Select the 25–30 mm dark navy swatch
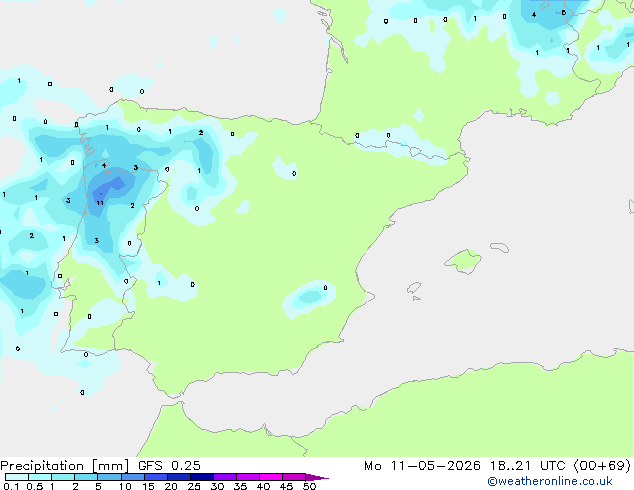The width and height of the screenshot is (634, 490). [x=202, y=477]
